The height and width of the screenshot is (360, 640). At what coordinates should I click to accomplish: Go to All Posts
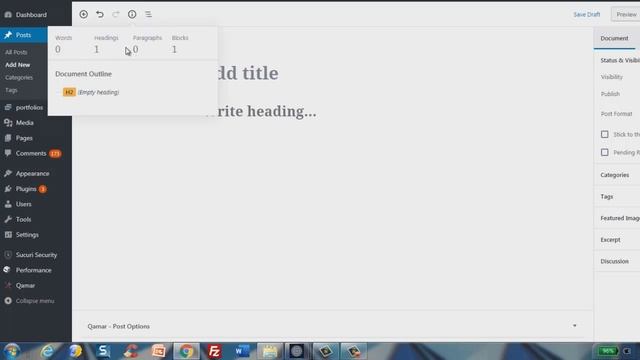click(16, 52)
